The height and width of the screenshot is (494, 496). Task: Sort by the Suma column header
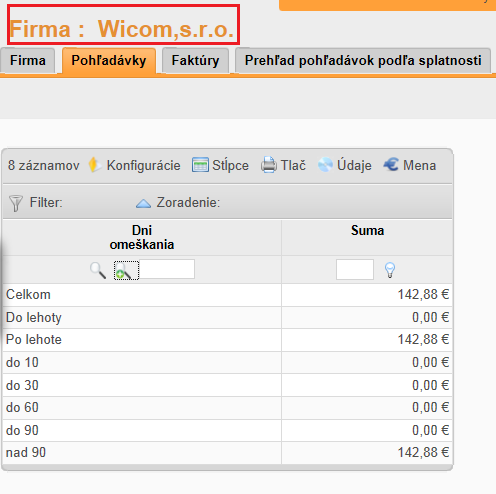coord(367,230)
